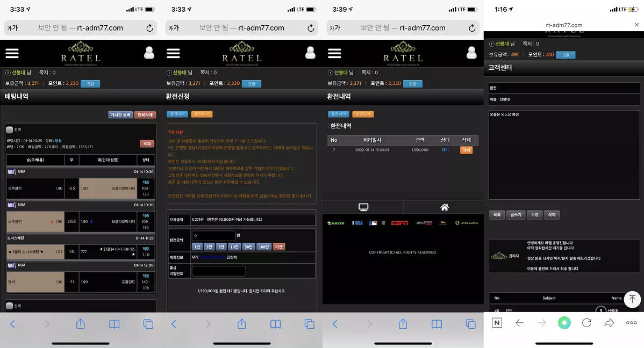This screenshot has width=644, height=348.
Task: Click 목록 button in 고객센터
Action: pos(497,215)
